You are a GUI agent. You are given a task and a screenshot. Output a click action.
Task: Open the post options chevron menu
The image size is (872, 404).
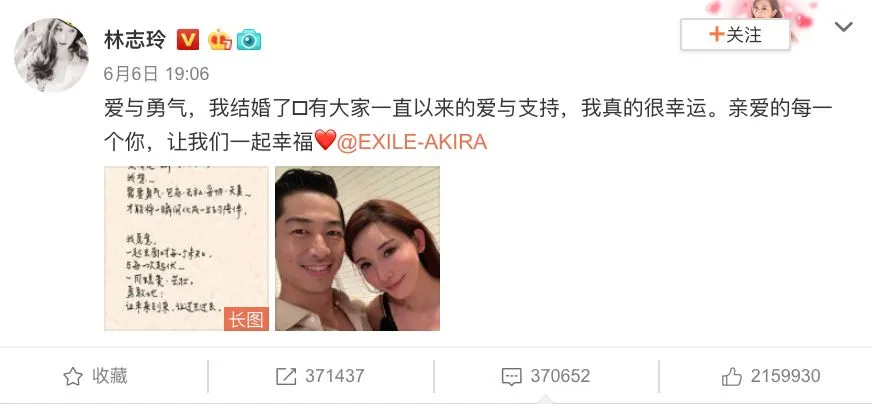pyautogui.click(x=844, y=27)
